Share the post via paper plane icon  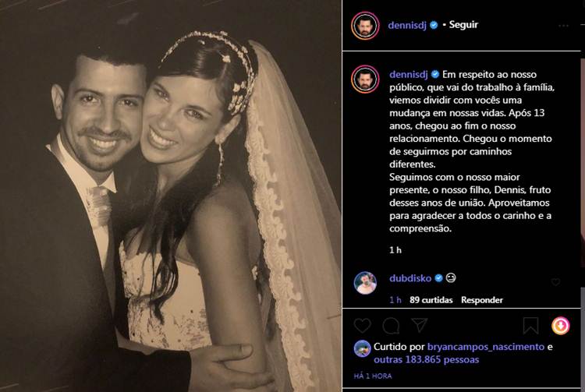click(420, 325)
